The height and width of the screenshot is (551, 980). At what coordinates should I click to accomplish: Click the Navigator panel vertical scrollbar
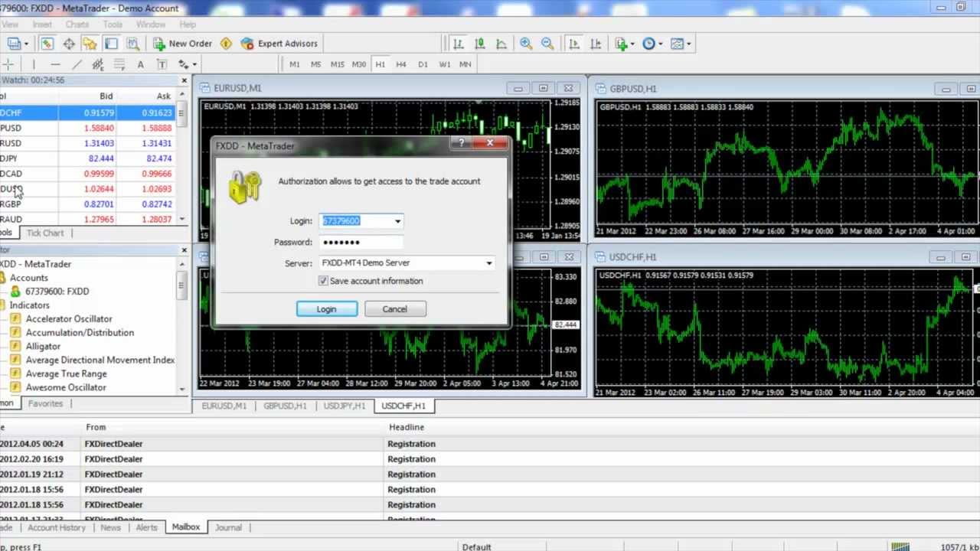coord(181,326)
